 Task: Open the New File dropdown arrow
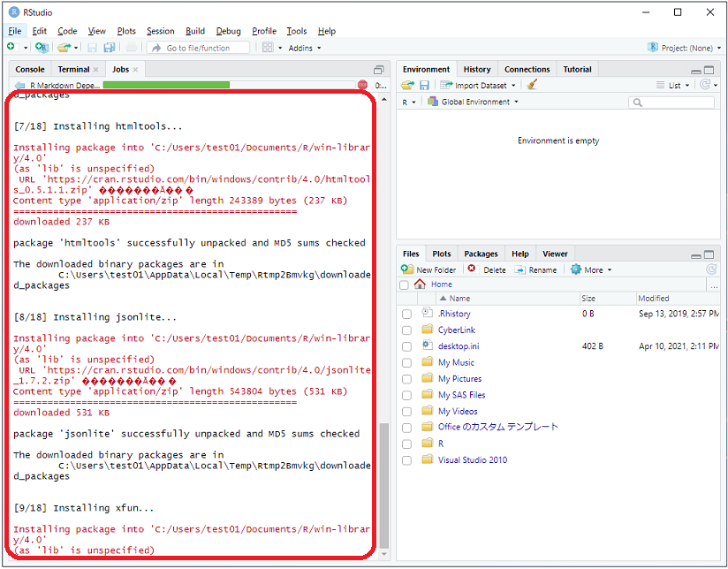pyautogui.click(x=26, y=48)
